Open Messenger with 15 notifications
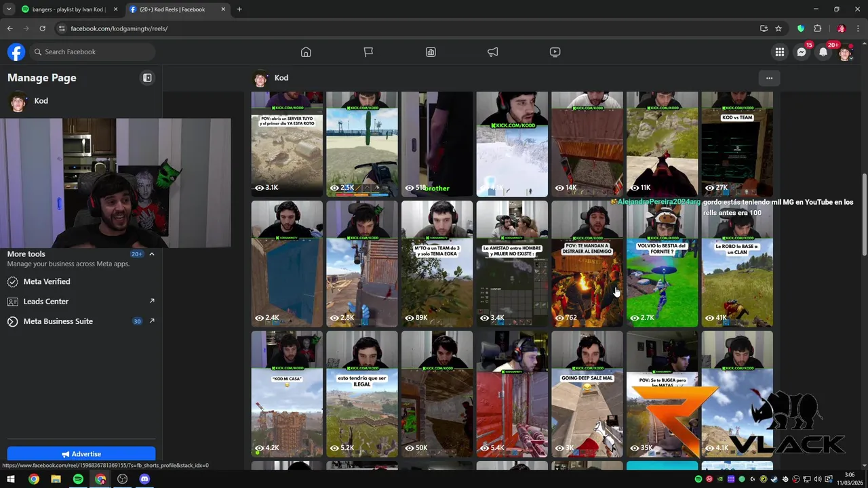The height and width of the screenshot is (488, 868). coord(802,52)
